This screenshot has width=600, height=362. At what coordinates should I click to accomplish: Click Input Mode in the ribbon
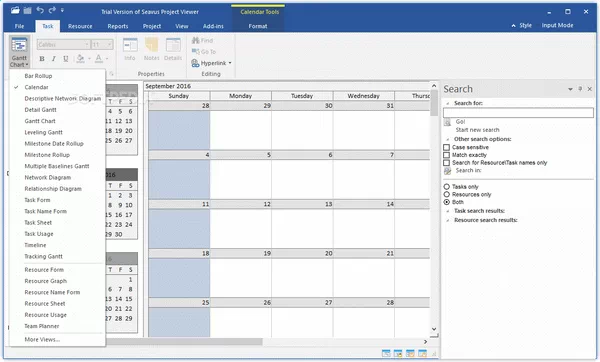tap(557, 25)
